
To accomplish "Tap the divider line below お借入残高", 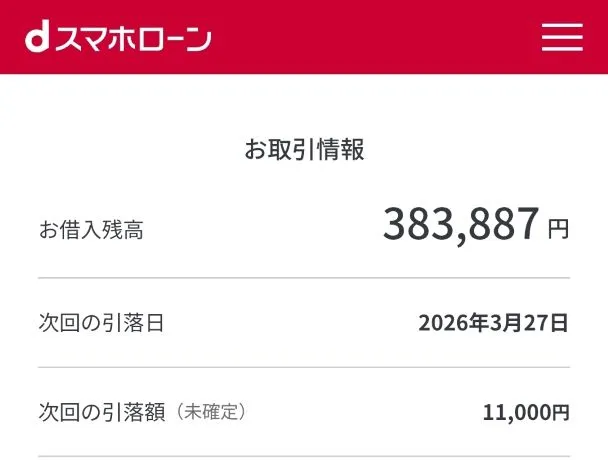I will 304,277.
